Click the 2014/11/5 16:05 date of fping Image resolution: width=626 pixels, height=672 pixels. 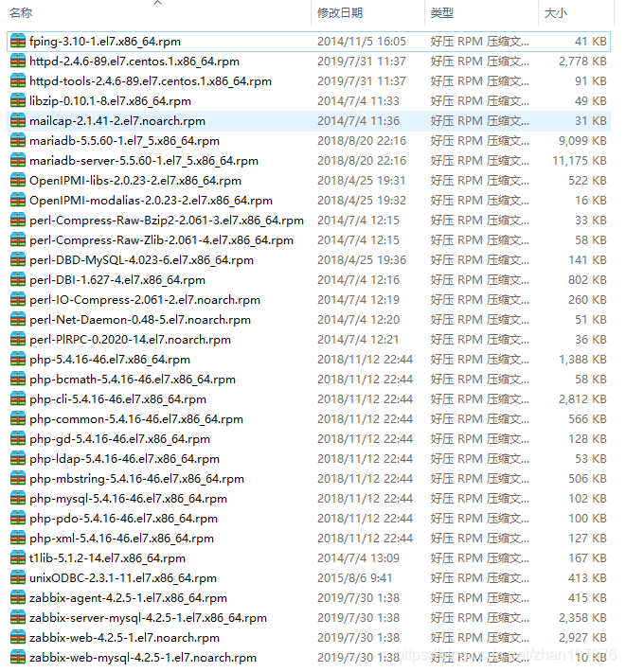[362, 41]
